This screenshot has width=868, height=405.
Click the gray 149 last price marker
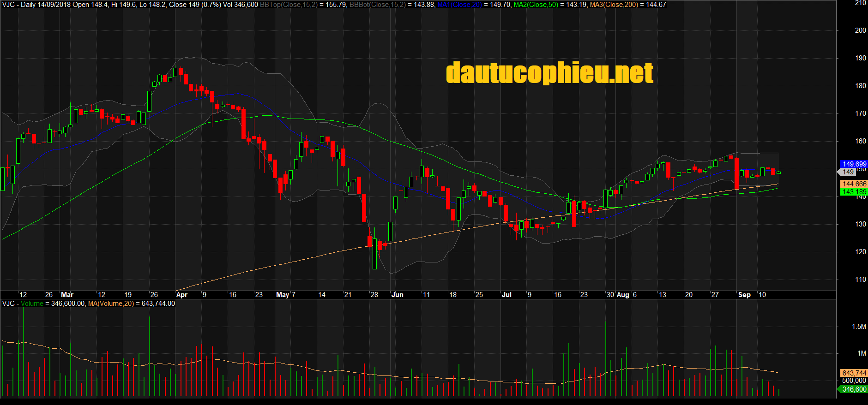click(848, 172)
